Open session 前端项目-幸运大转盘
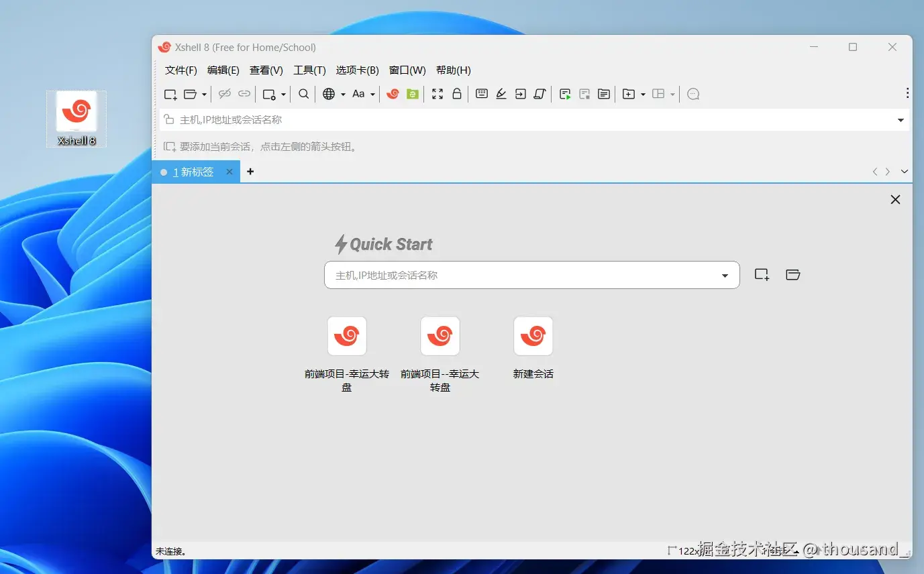Viewport: 924px width, 574px height. [x=347, y=355]
